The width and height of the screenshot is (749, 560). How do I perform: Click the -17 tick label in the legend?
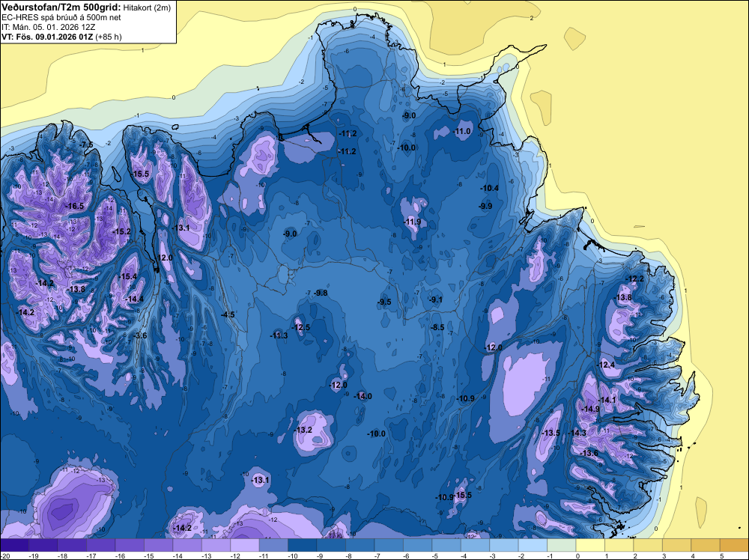(91, 556)
